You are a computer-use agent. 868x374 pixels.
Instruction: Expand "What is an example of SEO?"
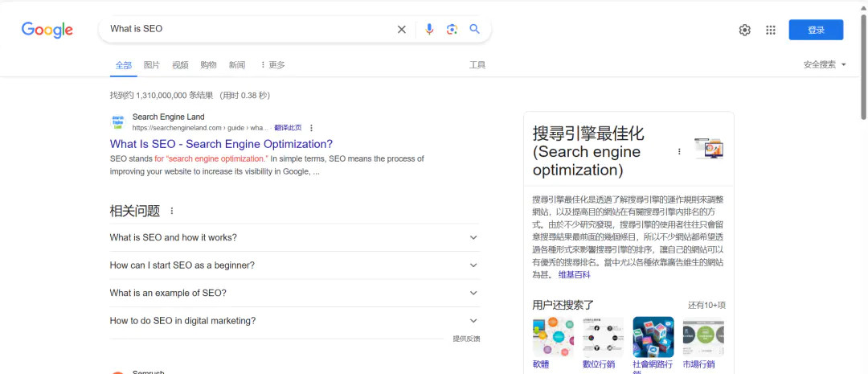(294, 293)
